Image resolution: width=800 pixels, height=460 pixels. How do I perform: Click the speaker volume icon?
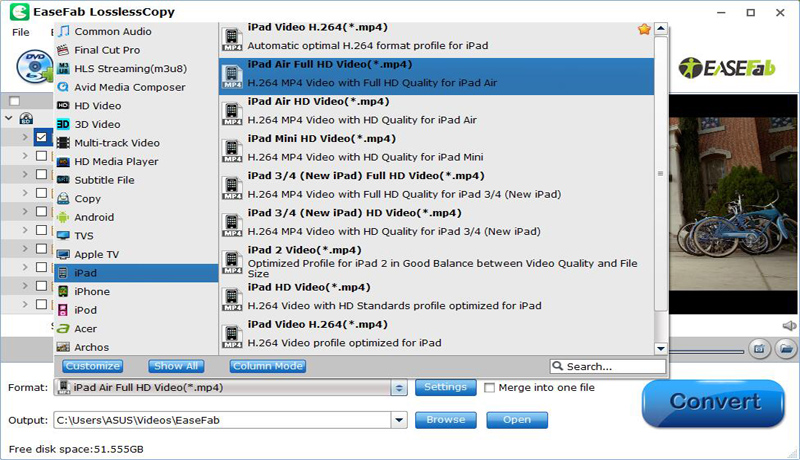[x=789, y=326]
